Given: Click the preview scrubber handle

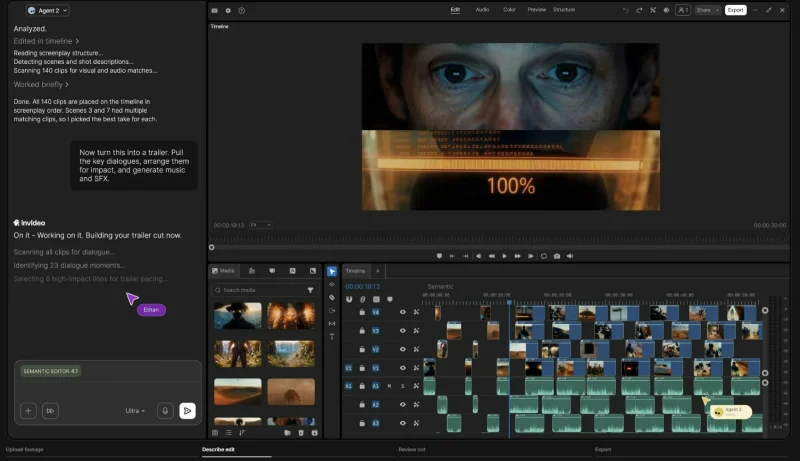Looking at the screenshot, I should [x=212, y=247].
